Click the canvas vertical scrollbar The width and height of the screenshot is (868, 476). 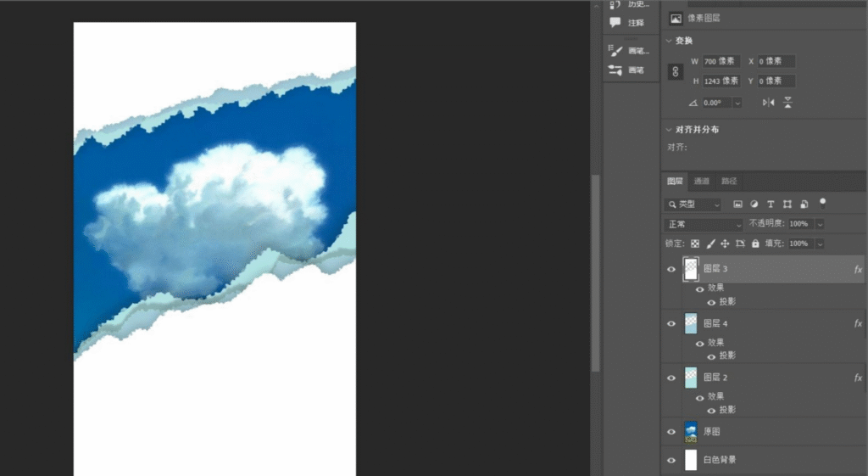click(x=596, y=273)
